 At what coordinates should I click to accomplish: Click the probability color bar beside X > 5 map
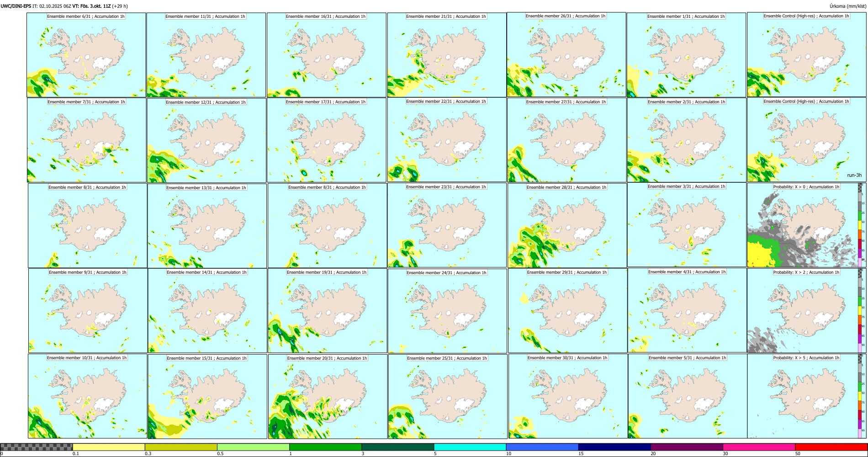point(860,396)
